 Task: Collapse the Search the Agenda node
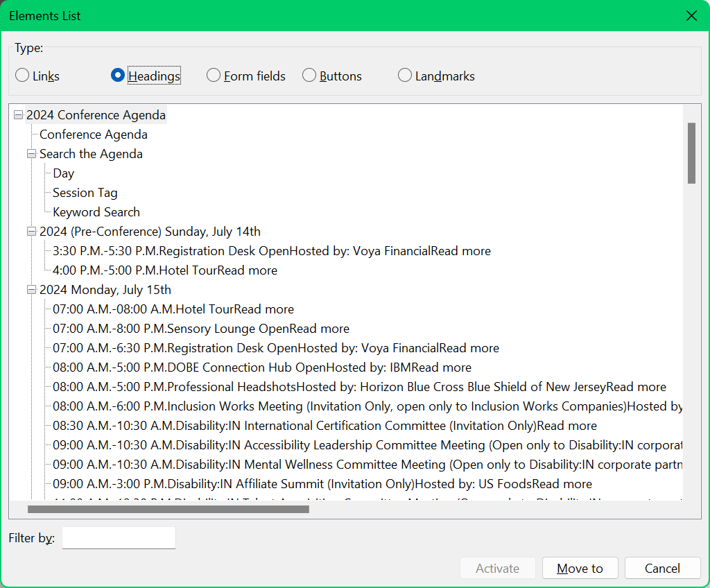pos(31,154)
